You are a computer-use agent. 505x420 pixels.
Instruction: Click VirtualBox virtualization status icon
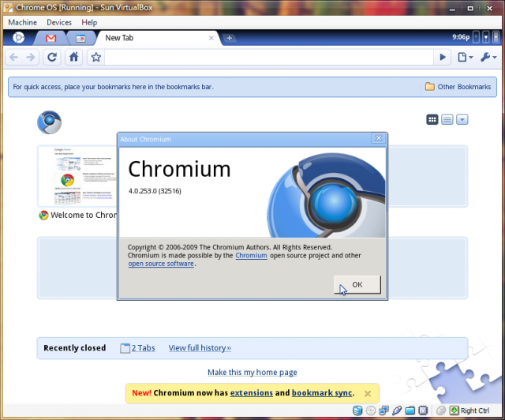click(423, 411)
